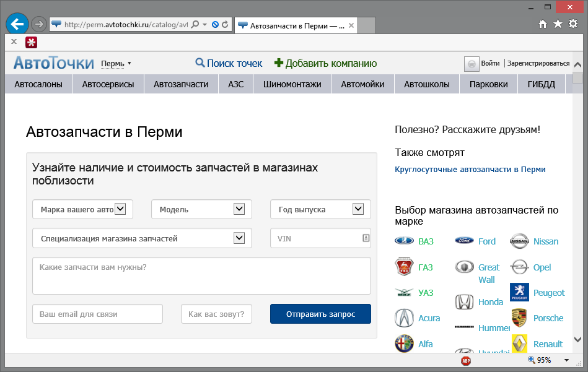Open the Модель dropdown list
The height and width of the screenshot is (372, 588).
239,209
